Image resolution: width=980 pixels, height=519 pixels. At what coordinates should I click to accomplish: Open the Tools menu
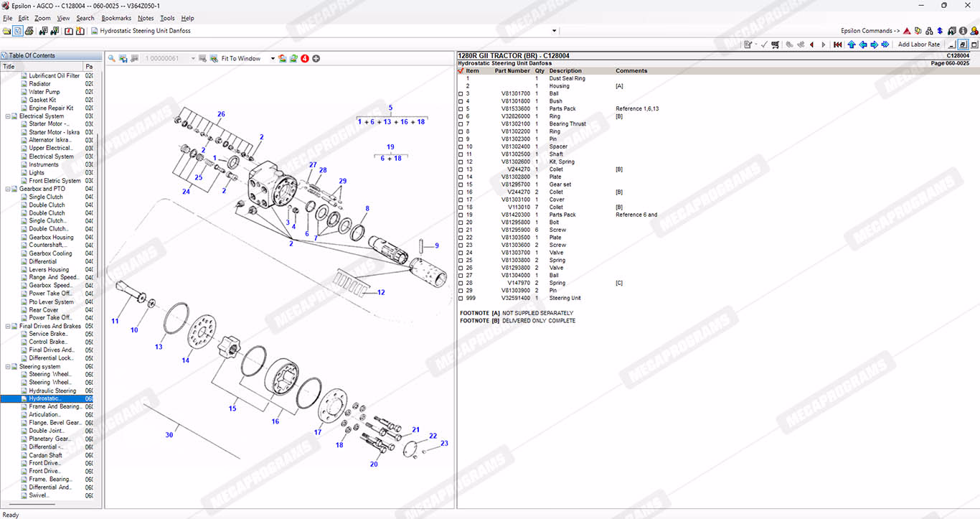(x=167, y=18)
